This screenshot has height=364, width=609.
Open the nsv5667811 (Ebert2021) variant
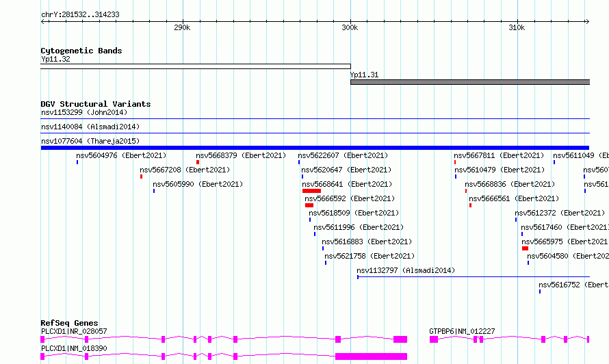tap(499, 155)
